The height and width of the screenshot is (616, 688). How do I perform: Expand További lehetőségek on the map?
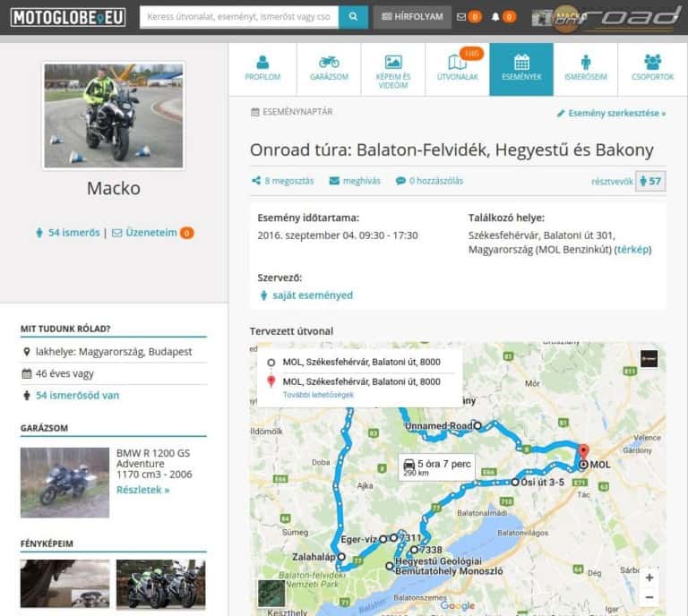click(x=318, y=395)
